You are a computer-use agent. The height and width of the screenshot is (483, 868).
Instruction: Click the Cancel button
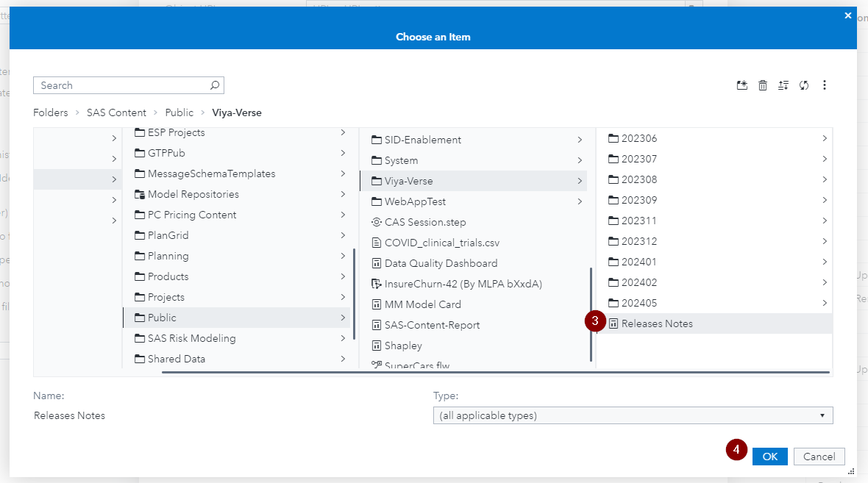coord(819,456)
